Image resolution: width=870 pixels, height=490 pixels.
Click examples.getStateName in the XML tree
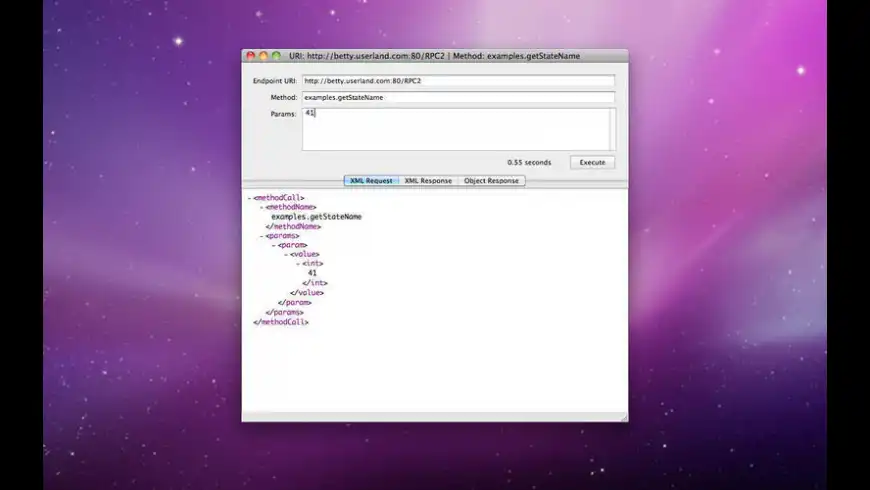(316, 217)
